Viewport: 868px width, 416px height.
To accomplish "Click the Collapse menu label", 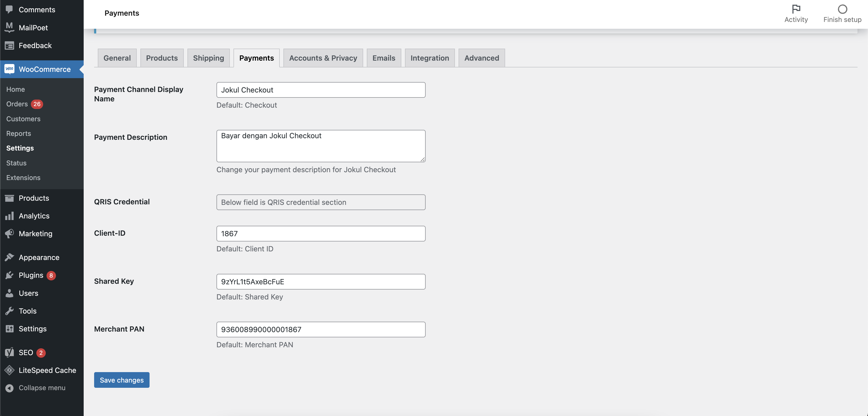I will [42, 388].
